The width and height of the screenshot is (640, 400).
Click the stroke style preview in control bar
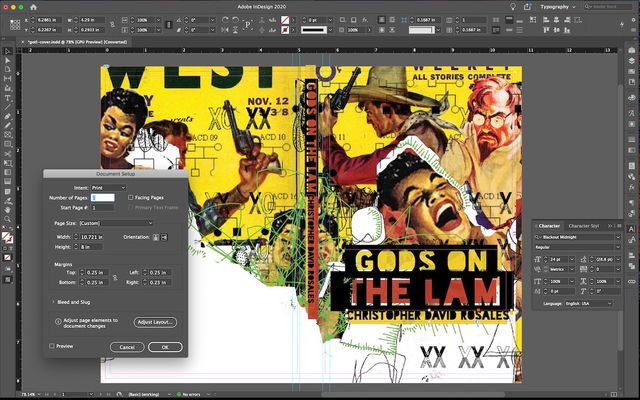pos(314,30)
